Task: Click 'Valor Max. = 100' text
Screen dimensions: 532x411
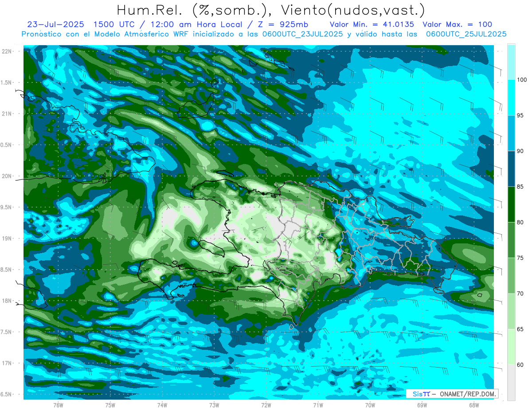Action: tap(457, 24)
